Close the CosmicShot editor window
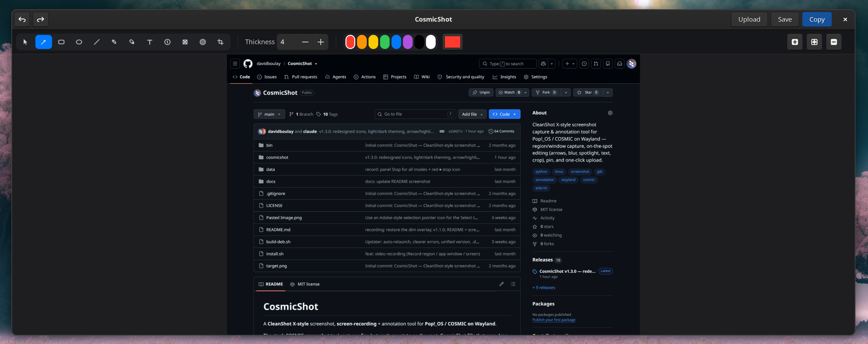868x344 pixels. coord(845,19)
